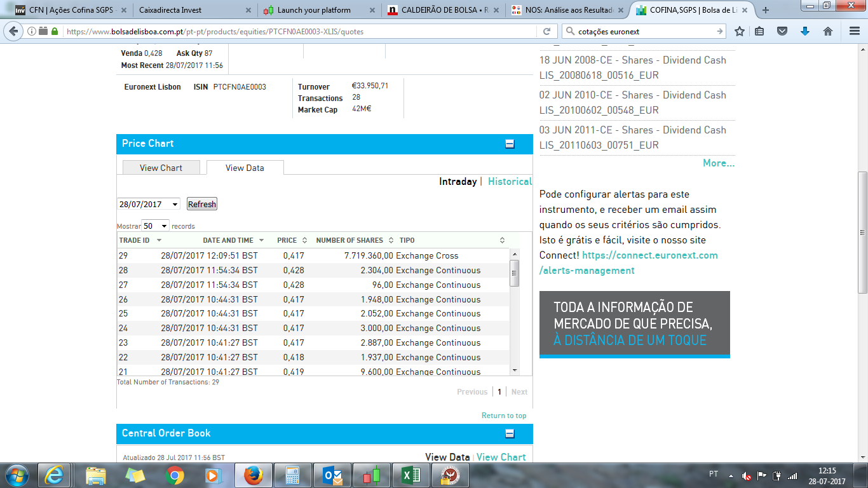
Task: Open the Downloads arrow icon
Action: 805,31
